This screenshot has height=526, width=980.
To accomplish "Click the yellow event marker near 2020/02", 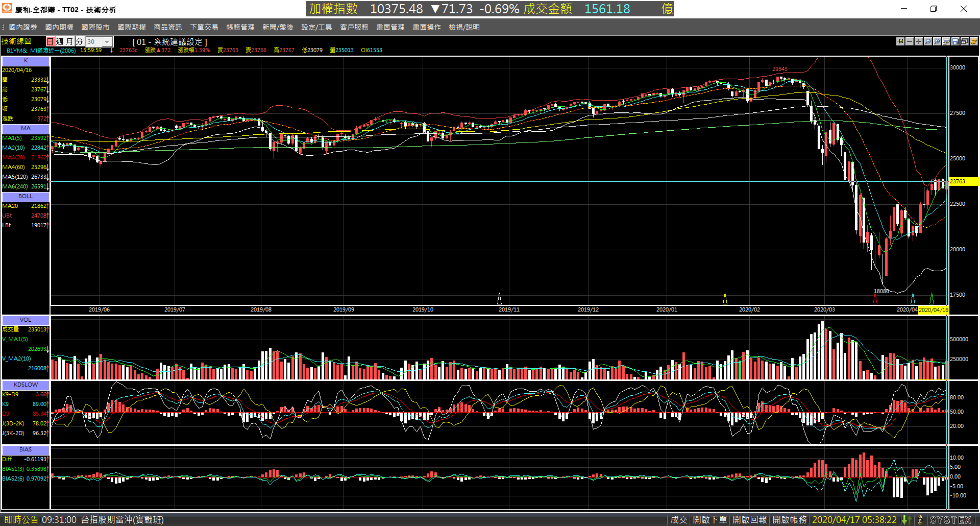I will (725, 298).
